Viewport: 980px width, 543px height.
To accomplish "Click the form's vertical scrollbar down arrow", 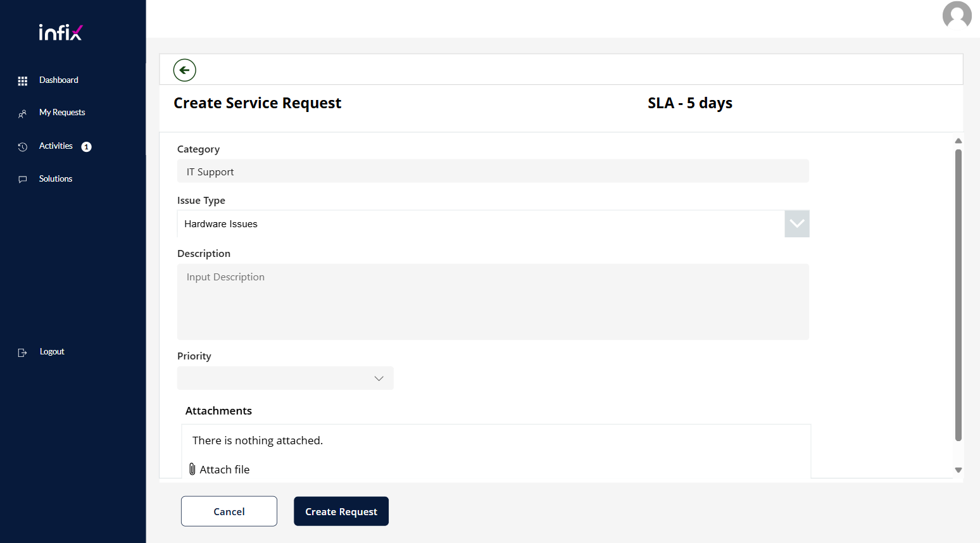I will pyautogui.click(x=958, y=470).
